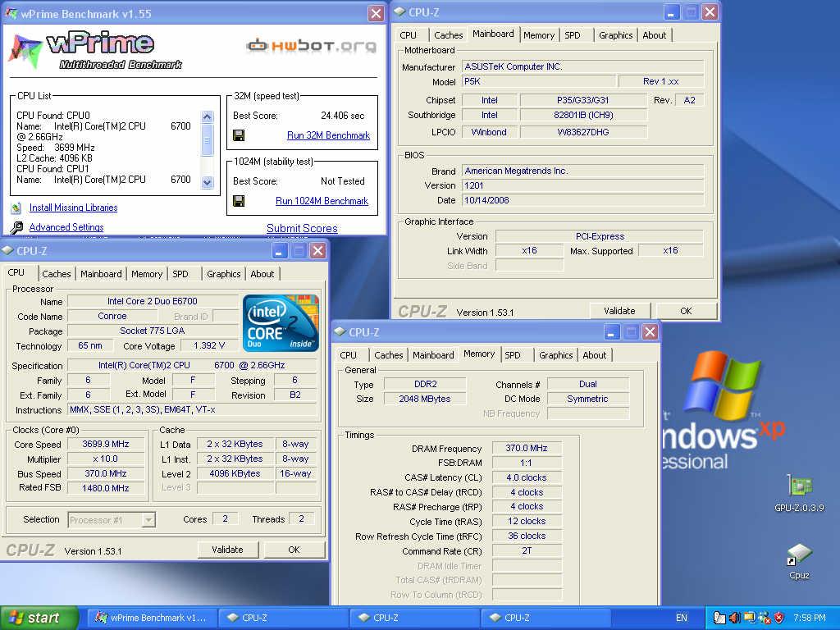The height and width of the screenshot is (630, 840).
Task: Select the first CPU-Z taskbar button
Action: pyautogui.click(x=283, y=618)
